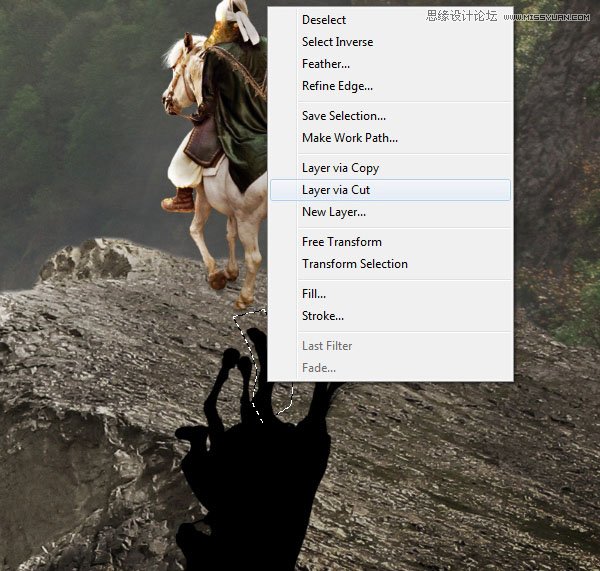Click the white horse's front hoof
Viewport: 600px width, 571px height.
[x=218, y=279]
